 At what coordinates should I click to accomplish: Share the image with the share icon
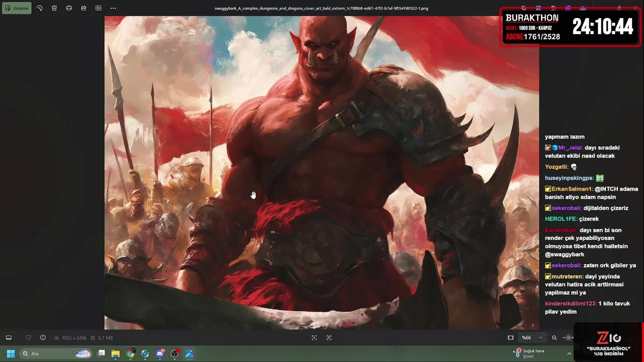[x=84, y=8]
